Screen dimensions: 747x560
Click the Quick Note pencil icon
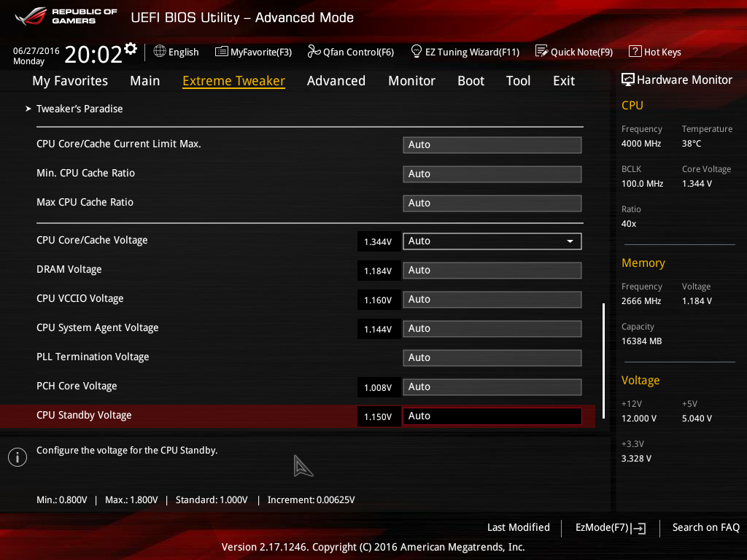tap(542, 51)
